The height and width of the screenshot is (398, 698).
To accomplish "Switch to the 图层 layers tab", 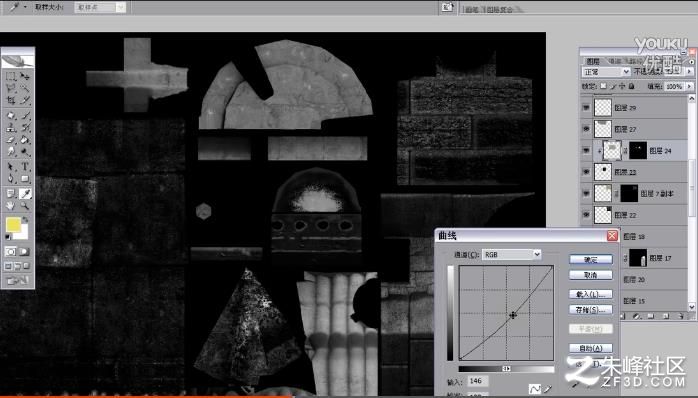I will pyautogui.click(x=592, y=61).
